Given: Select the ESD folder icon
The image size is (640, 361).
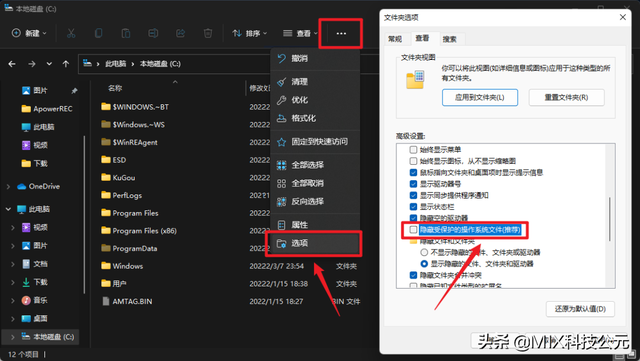Looking at the screenshot, I should pyautogui.click(x=106, y=160).
